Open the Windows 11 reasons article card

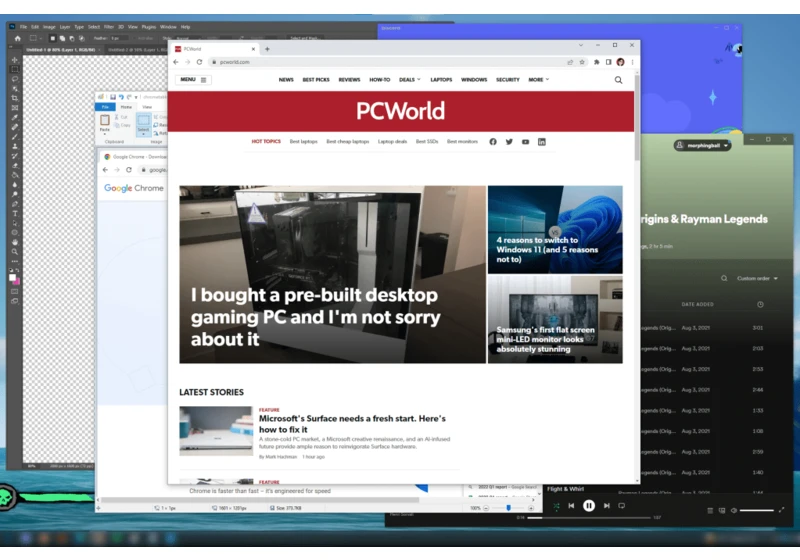pyautogui.click(x=555, y=230)
